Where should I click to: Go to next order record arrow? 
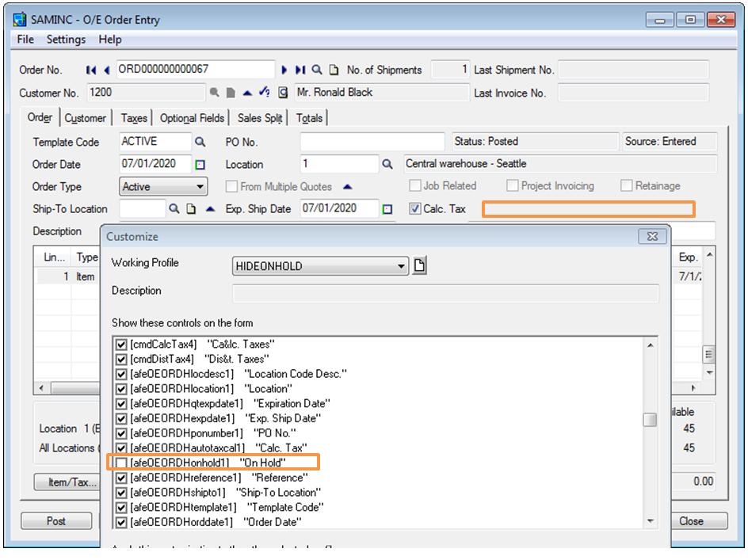pyautogui.click(x=284, y=70)
